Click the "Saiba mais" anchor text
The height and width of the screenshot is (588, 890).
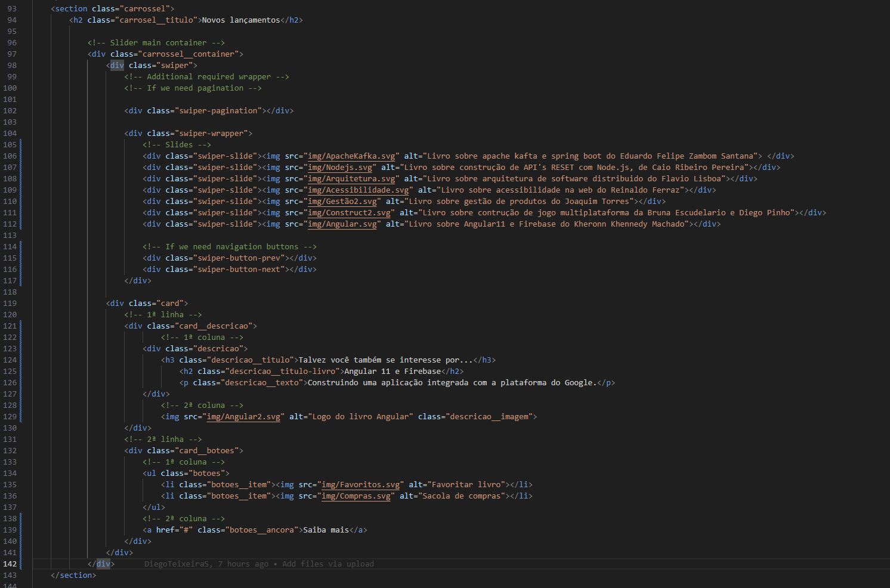pos(326,530)
